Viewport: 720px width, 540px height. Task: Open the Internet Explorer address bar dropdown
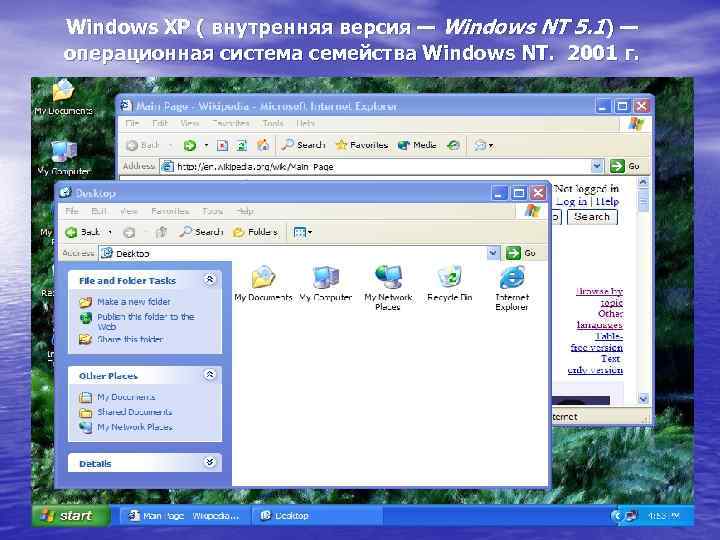pos(596,166)
